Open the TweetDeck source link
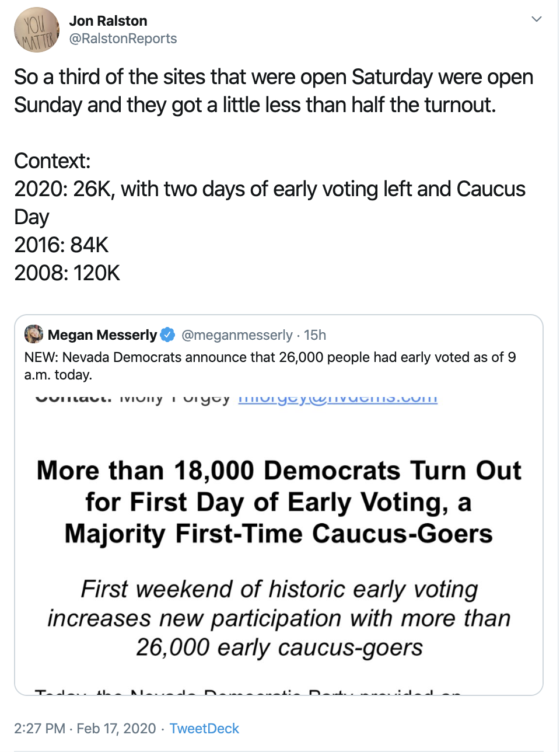The width and height of the screenshot is (560, 752). click(x=204, y=729)
